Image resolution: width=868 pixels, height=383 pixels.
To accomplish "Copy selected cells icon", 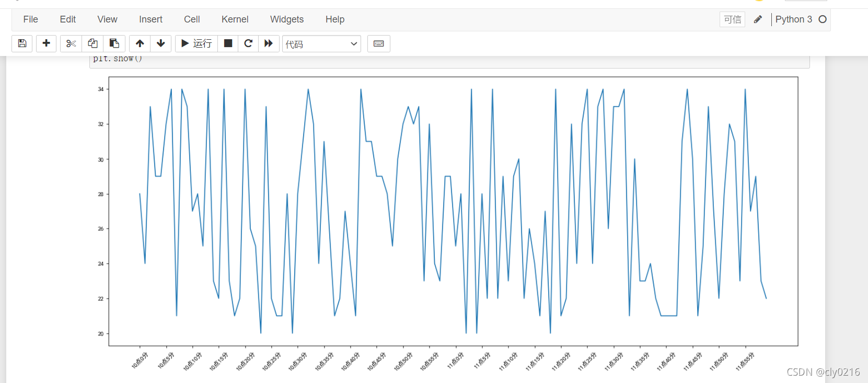I will coord(92,43).
